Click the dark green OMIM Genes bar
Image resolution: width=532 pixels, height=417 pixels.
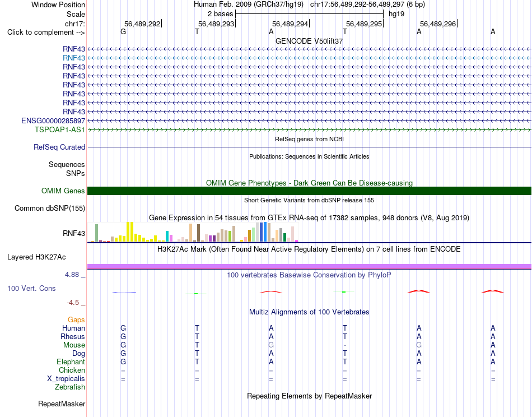click(x=309, y=191)
